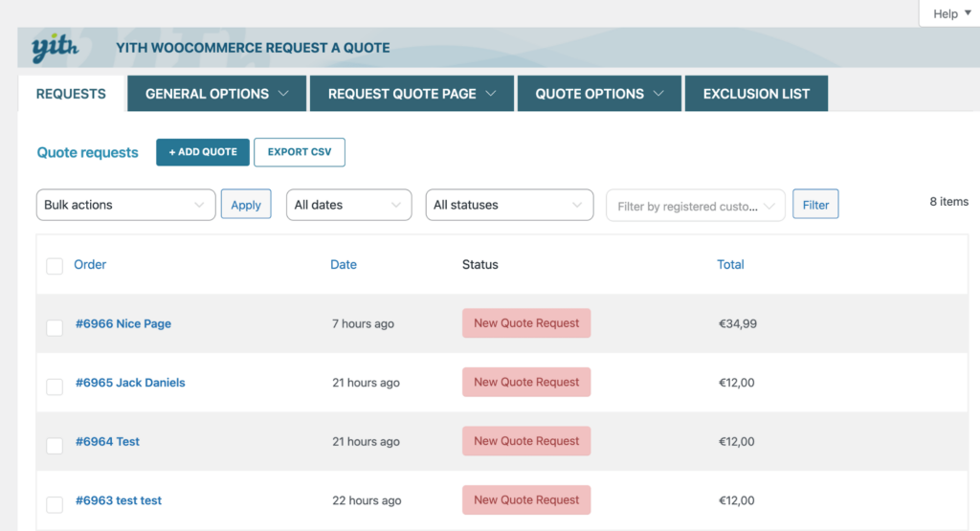Click the '22 hours ago' date cell
Viewport: 980px width, 531px height.
coord(367,500)
